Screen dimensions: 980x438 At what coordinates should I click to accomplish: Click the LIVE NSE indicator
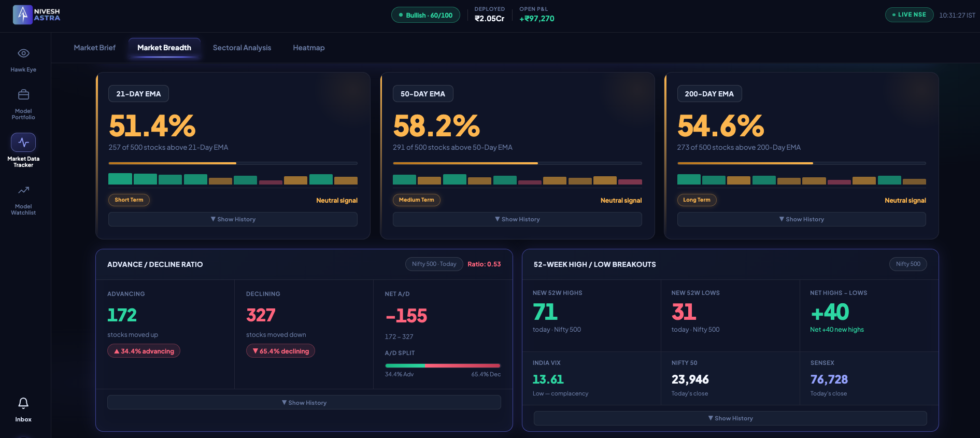909,15
